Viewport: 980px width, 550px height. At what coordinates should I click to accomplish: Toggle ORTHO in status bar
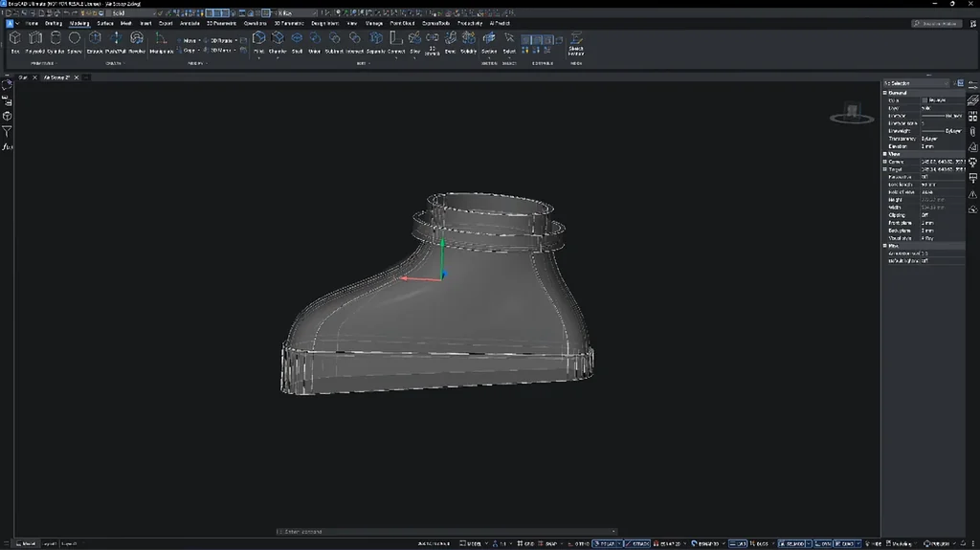pos(579,543)
